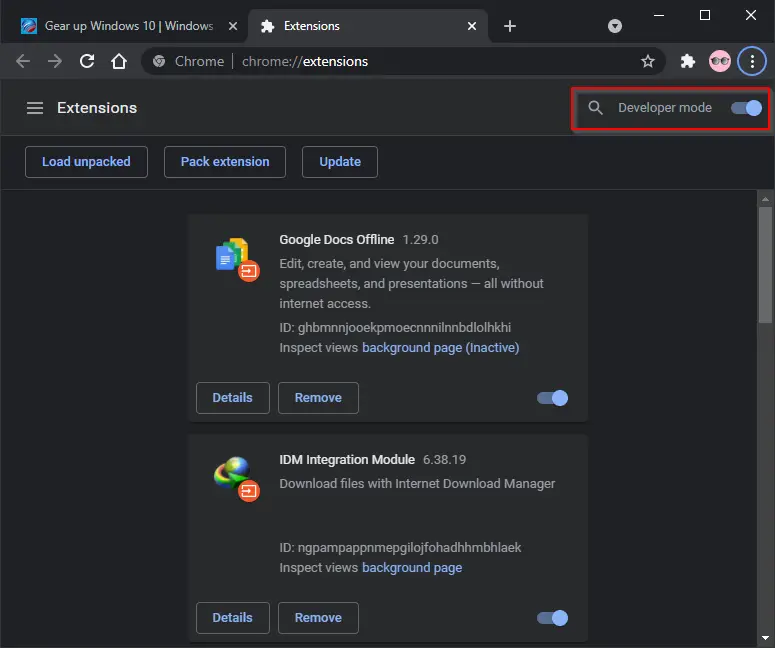This screenshot has width=775, height=648.
Task: Click version number 6.38.19
Action: [444, 460]
